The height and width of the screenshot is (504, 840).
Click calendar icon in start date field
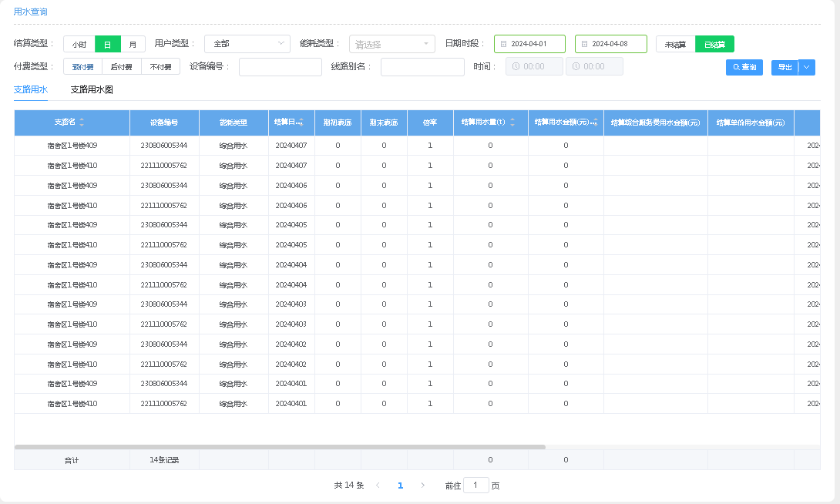[504, 44]
